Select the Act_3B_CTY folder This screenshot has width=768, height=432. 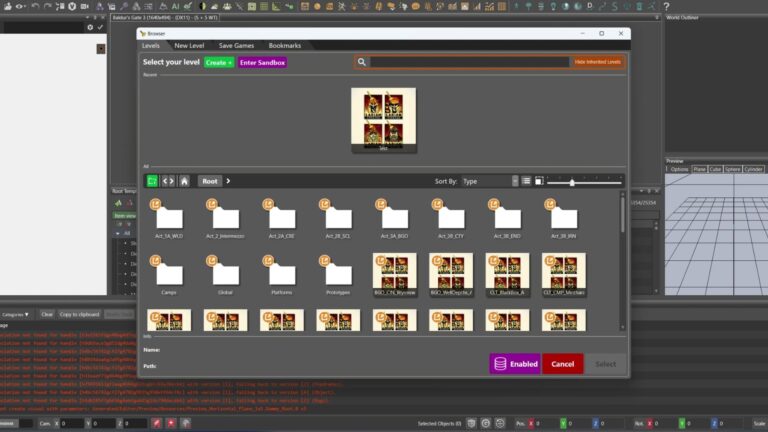tap(451, 219)
